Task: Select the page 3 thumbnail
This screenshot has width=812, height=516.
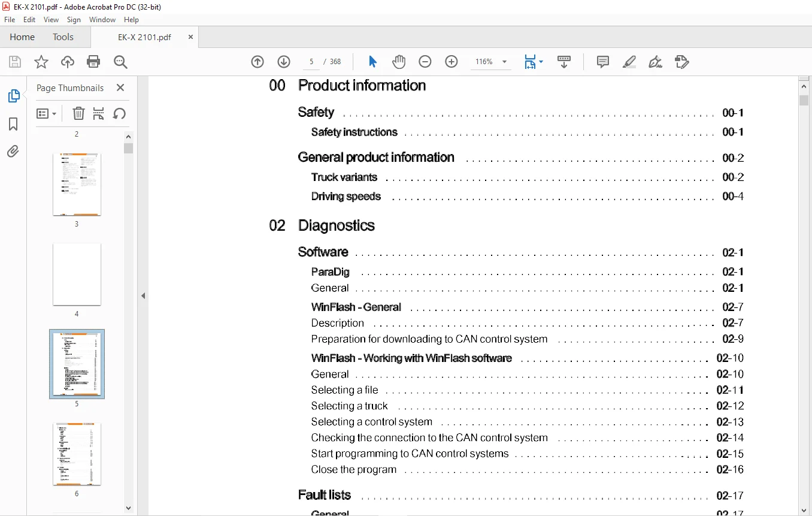Action: pyautogui.click(x=77, y=184)
